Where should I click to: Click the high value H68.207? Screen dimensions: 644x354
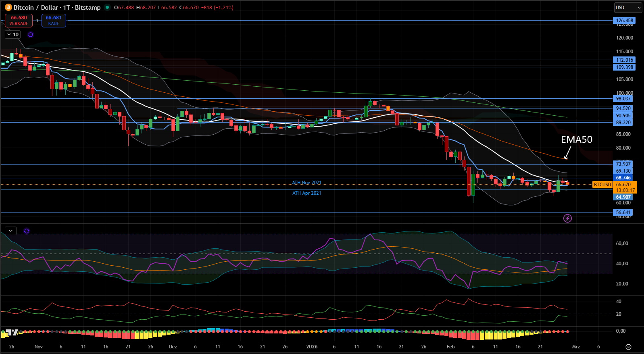[x=146, y=8]
